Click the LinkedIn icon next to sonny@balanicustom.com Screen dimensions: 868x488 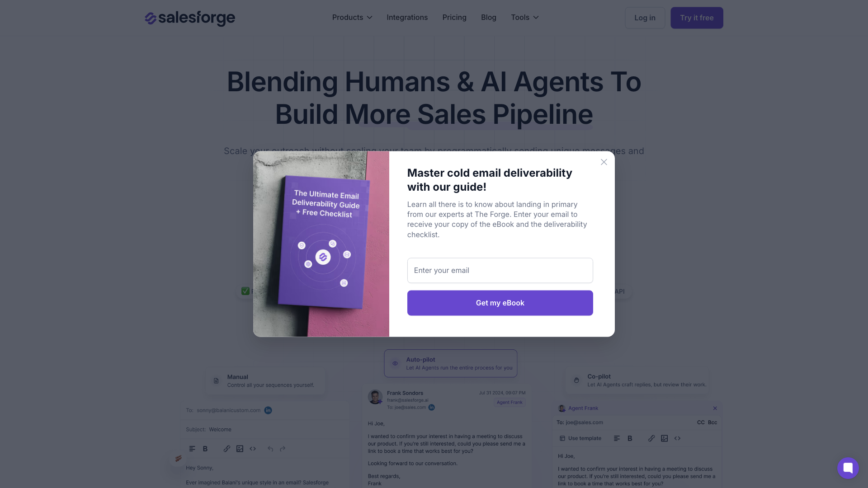click(x=268, y=410)
